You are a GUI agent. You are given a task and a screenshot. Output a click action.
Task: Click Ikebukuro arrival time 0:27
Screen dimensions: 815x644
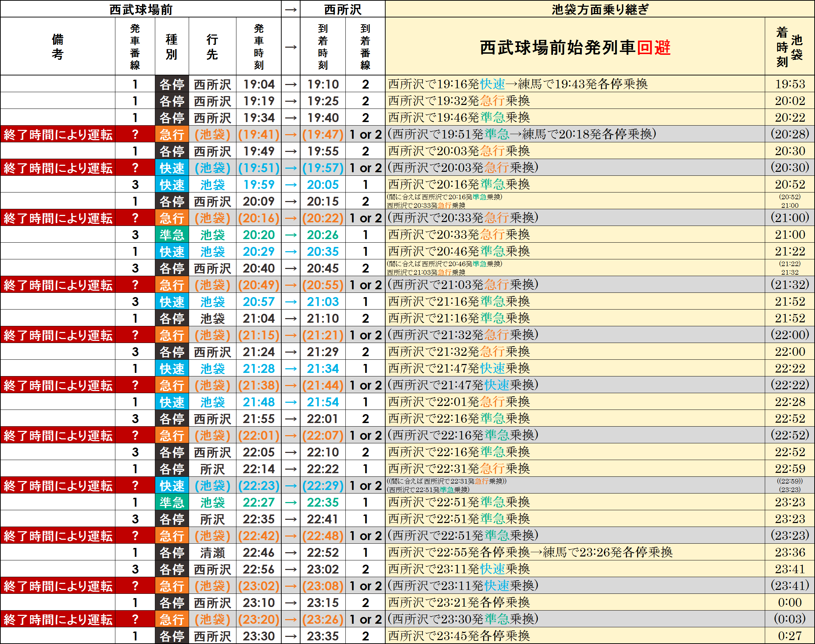click(790, 635)
